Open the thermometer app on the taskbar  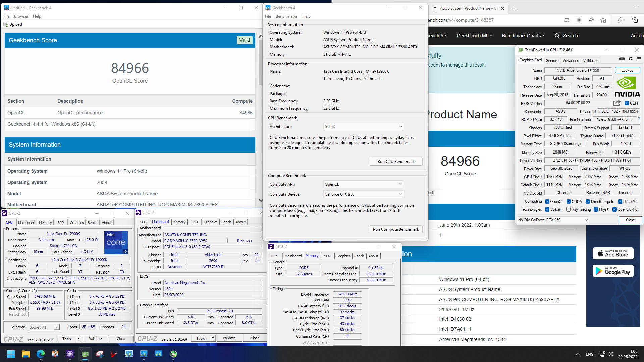coord(55,354)
